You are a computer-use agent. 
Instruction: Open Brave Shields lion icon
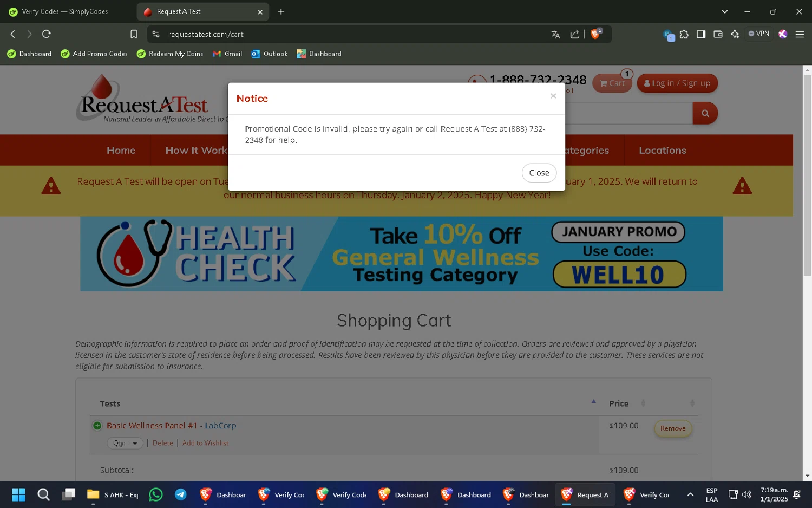click(x=596, y=34)
